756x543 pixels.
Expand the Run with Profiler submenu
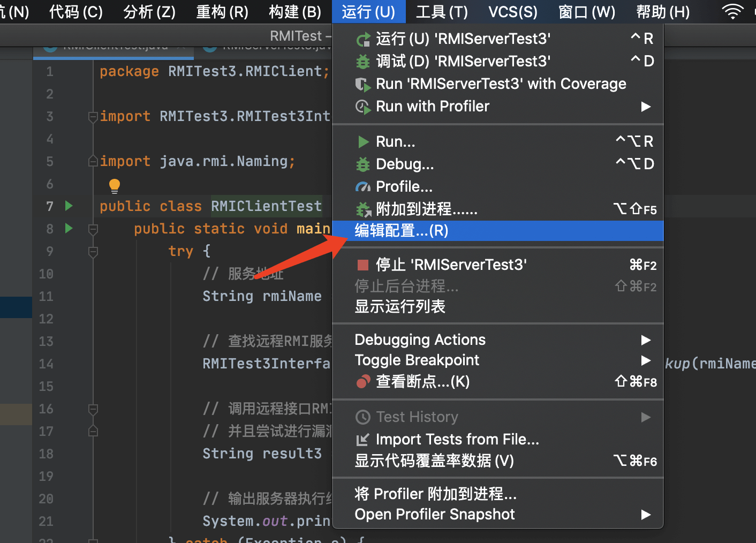[x=646, y=107]
